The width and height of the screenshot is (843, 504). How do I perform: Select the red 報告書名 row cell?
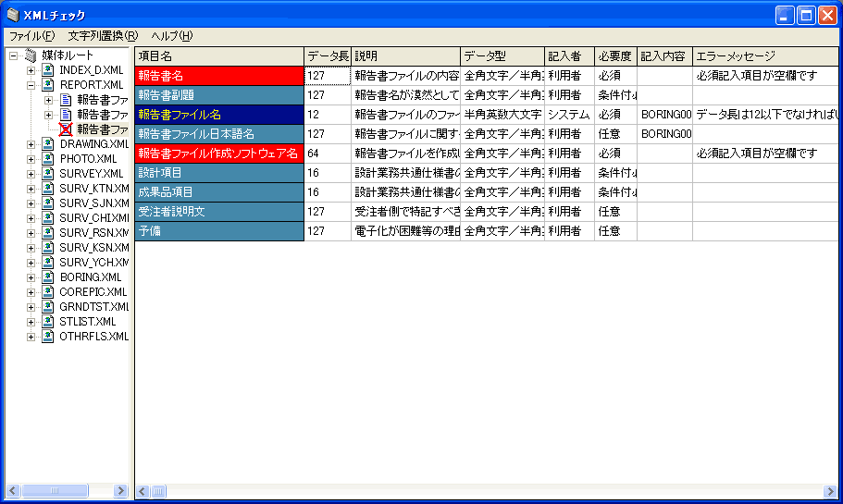click(x=219, y=76)
